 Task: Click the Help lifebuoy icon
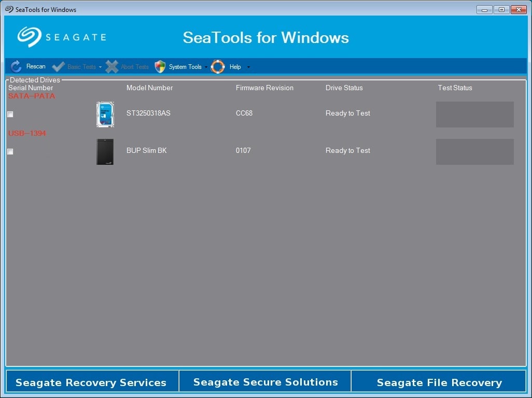point(218,67)
